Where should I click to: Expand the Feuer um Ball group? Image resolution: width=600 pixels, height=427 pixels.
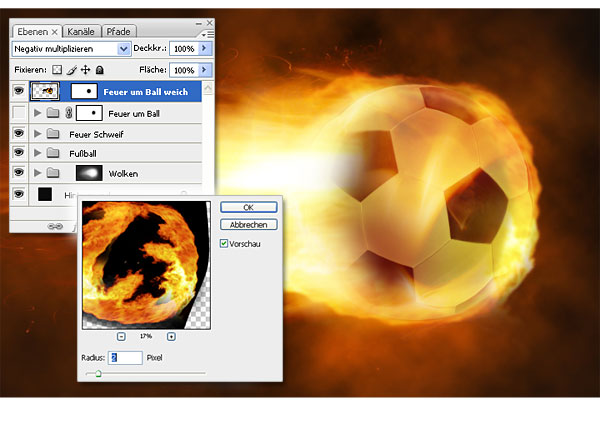click(38, 113)
